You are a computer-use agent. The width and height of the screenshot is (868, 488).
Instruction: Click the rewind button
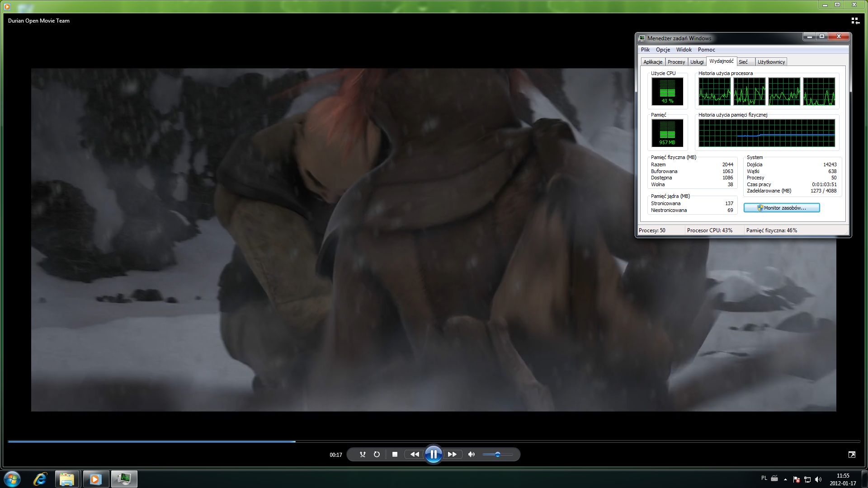click(414, 455)
